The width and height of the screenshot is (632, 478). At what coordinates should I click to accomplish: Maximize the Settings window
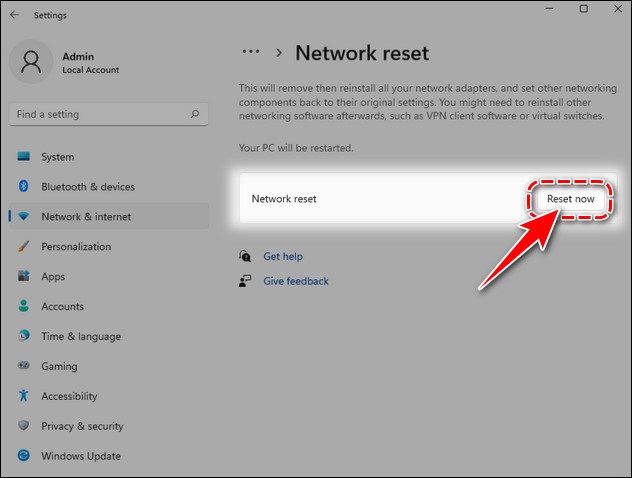(584, 9)
